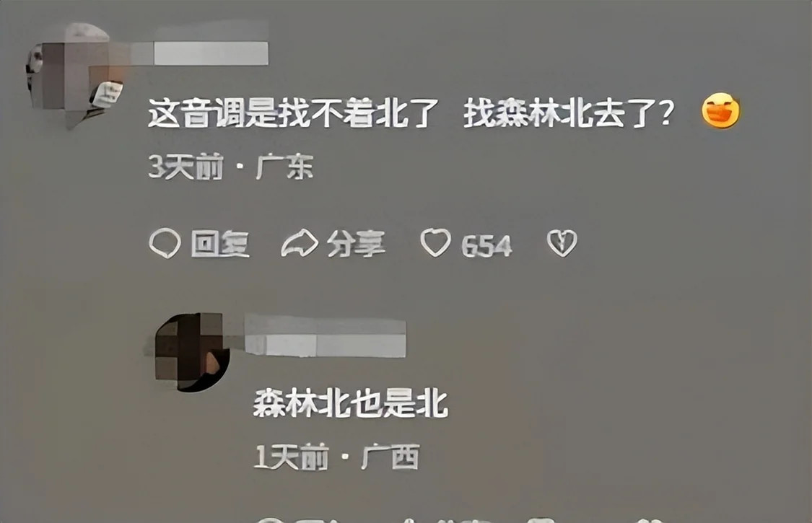The image size is (812, 523).
Task: Dislike the comment via broken-heart icon
Action: pos(562,243)
